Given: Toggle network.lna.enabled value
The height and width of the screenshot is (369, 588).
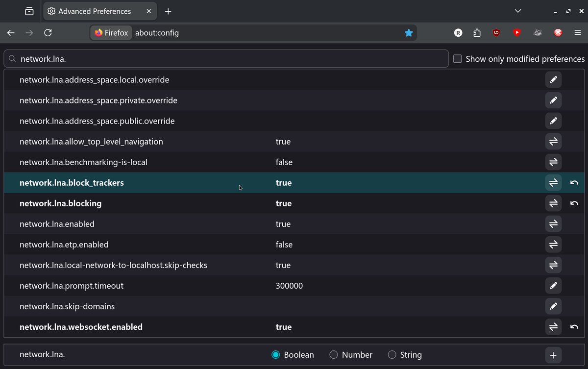Looking at the screenshot, I should (553, 224).
